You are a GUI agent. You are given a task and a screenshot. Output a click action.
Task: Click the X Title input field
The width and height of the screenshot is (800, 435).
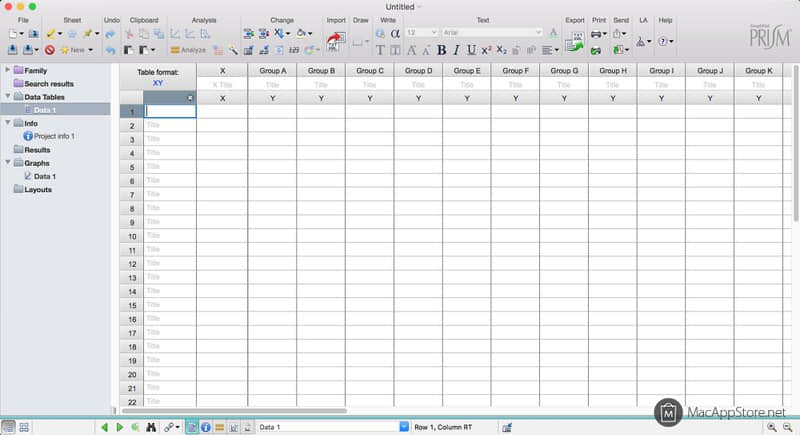pos(222,85)
